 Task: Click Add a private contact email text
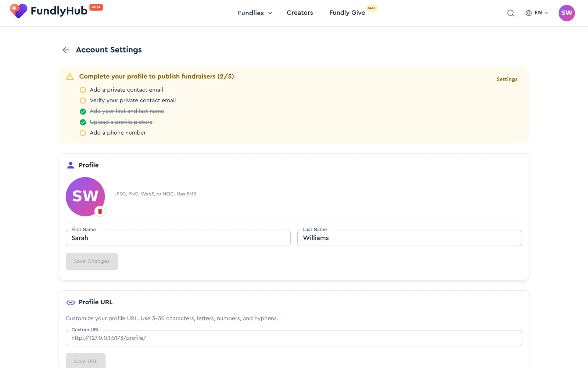click(x=126, y=90)
